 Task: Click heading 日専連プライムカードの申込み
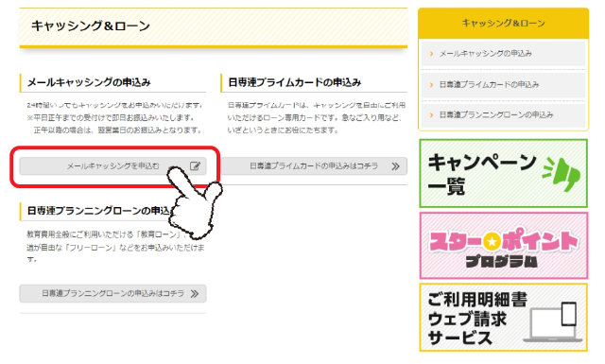coord(295,82)
